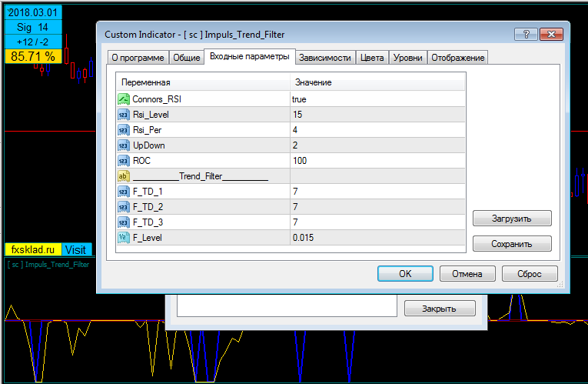Click the Сброс reset button
The height and width of the screenshot is (384, 588).
tap(530, 274)
